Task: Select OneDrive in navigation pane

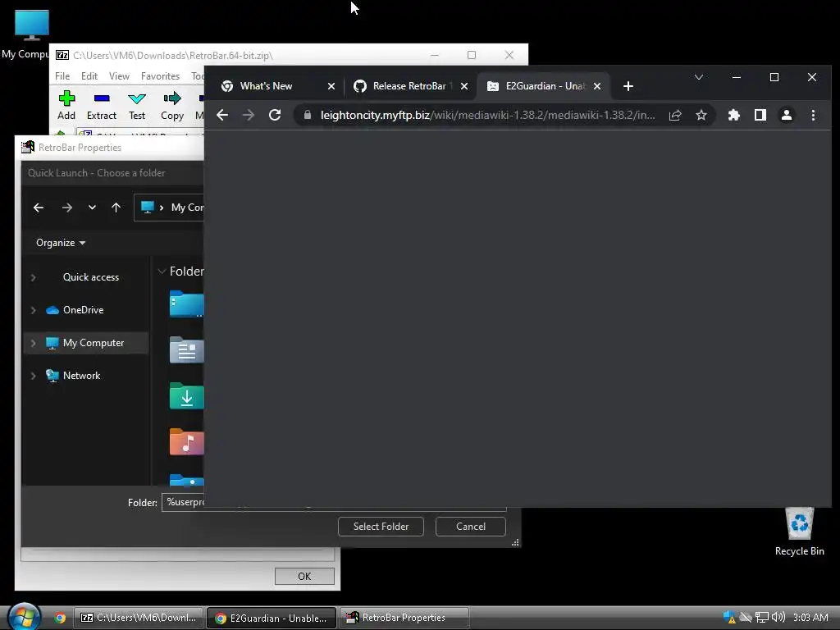Action: 83,309
